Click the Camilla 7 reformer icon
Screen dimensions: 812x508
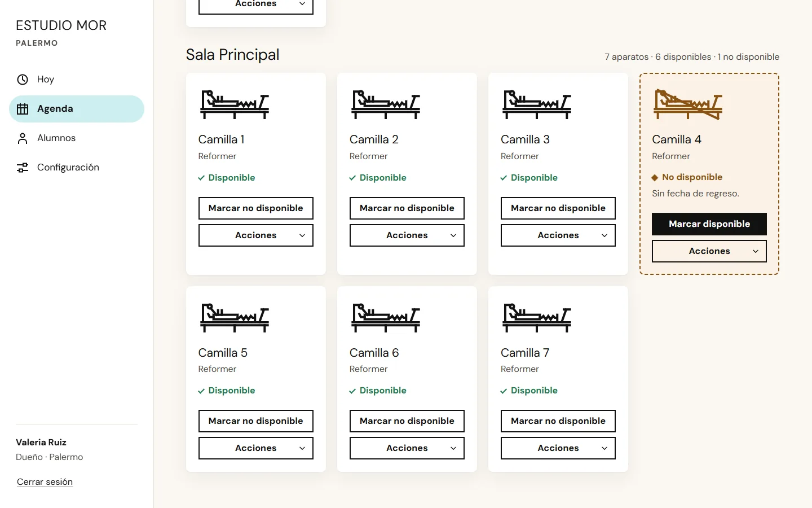(537, 318)
